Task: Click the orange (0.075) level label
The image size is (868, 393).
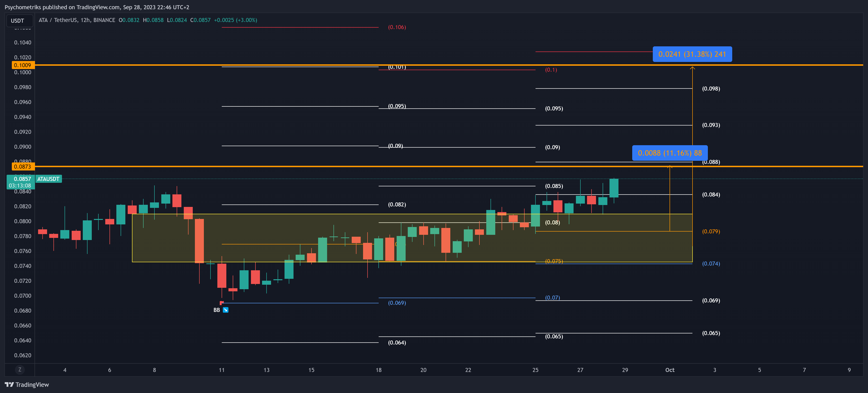Action: (554, 261)
